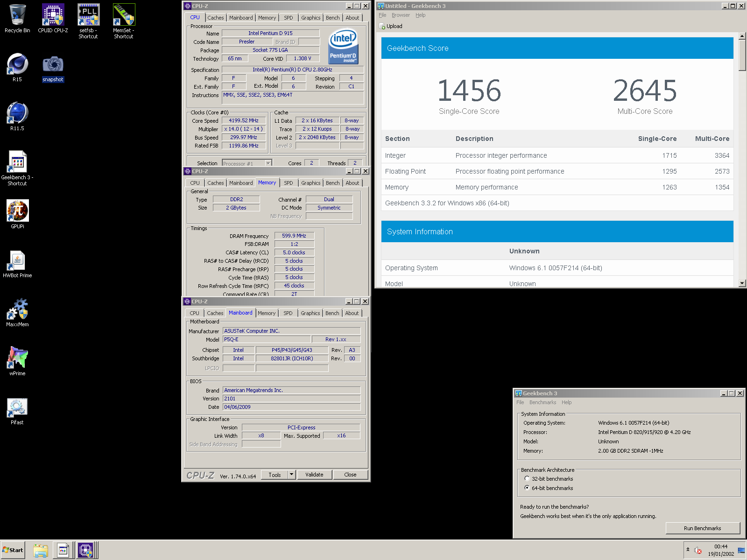Open the Processor #1 selection dropdown
The width and height of the screenshot is (747, 560).
[x=268, y=163]
